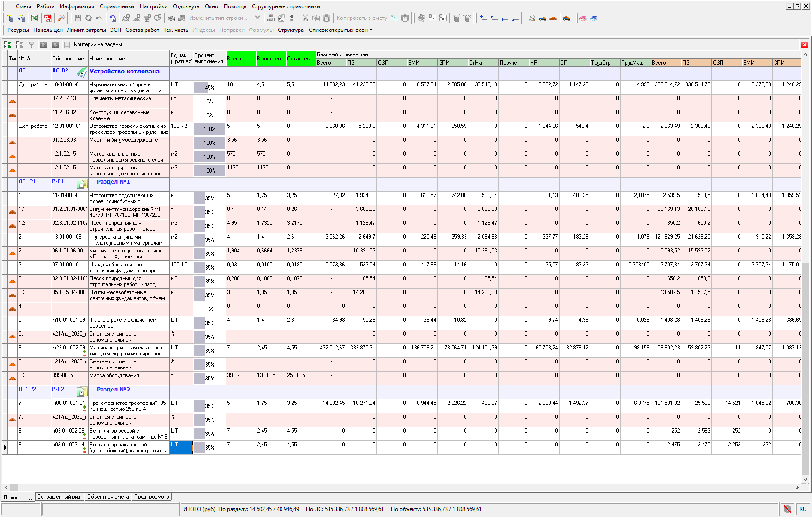The image size is (812, 517).
Task: Export estimate to PDF icon
Action: point(48,18)
